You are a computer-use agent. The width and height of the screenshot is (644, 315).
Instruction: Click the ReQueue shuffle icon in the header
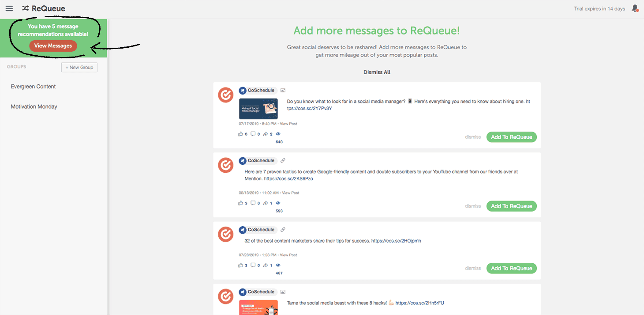point(25,8)
